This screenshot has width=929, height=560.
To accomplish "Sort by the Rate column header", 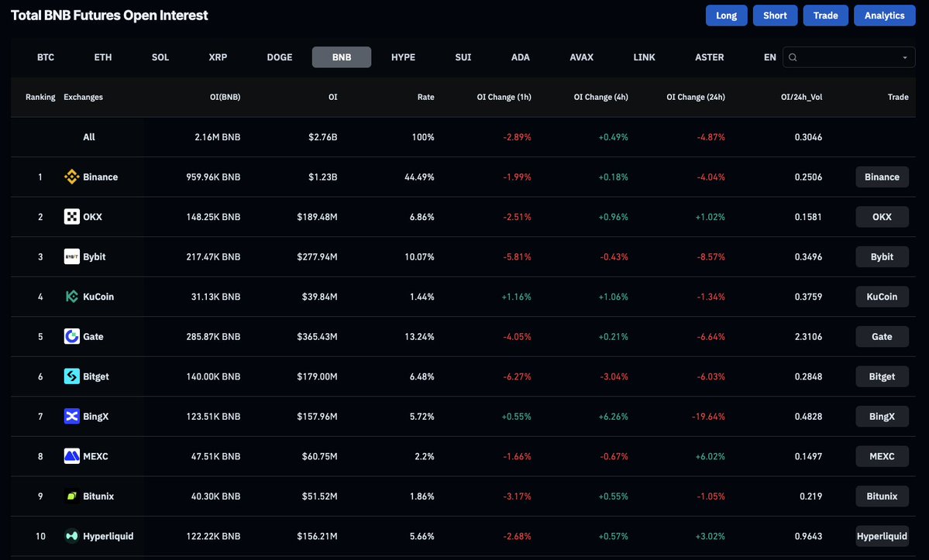I will [x=426, y=97].
